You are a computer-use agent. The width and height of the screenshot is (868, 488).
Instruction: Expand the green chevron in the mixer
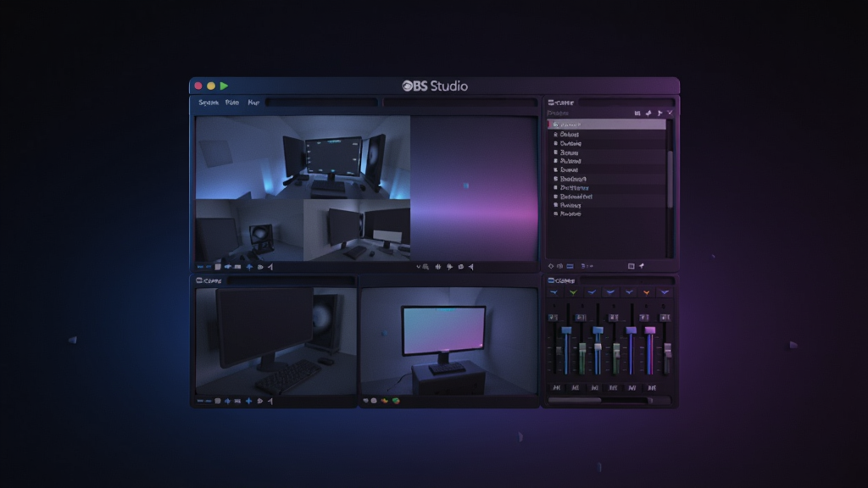click(574, 292)
